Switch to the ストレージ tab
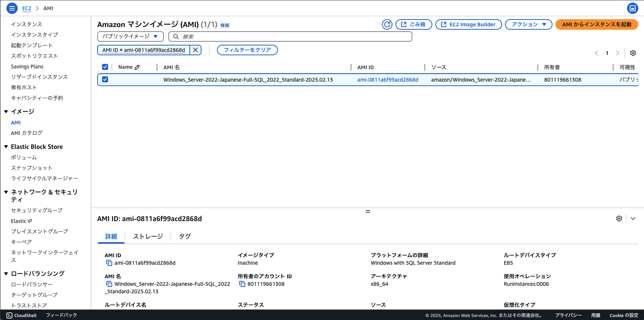 click(x=148, y=237)
